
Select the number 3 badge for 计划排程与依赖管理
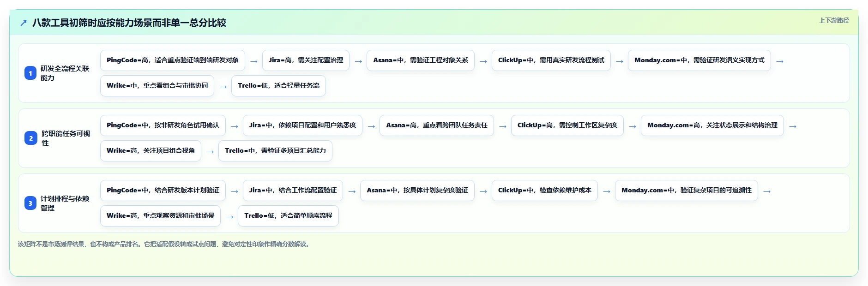(30, 203)
